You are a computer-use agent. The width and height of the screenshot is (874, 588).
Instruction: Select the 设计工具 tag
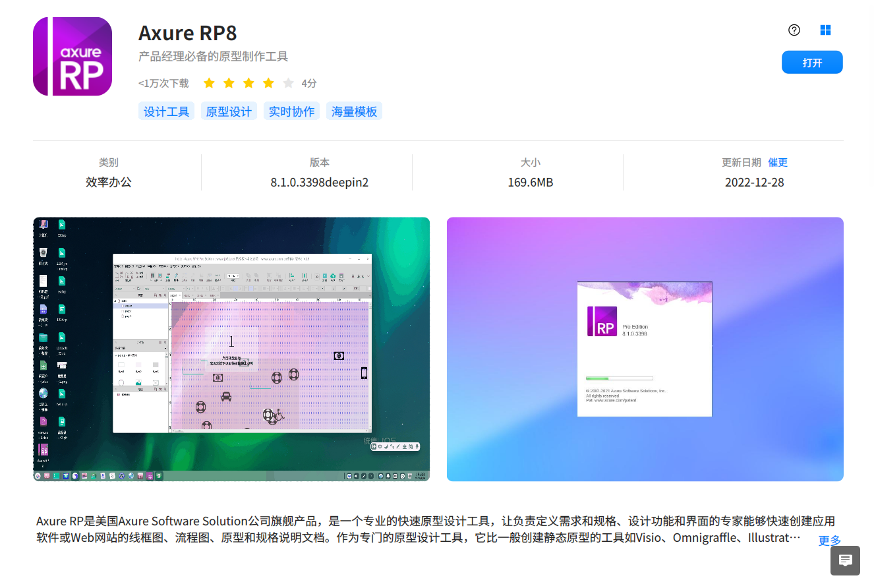pos(166,111)
